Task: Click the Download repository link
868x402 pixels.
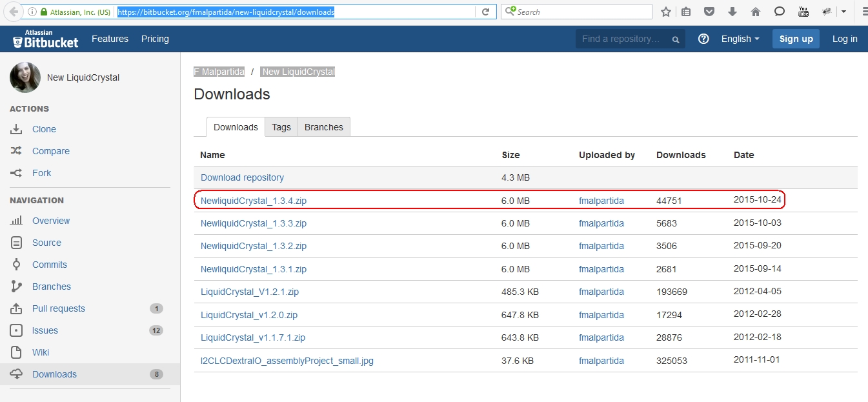Action: tap(242, 177)
